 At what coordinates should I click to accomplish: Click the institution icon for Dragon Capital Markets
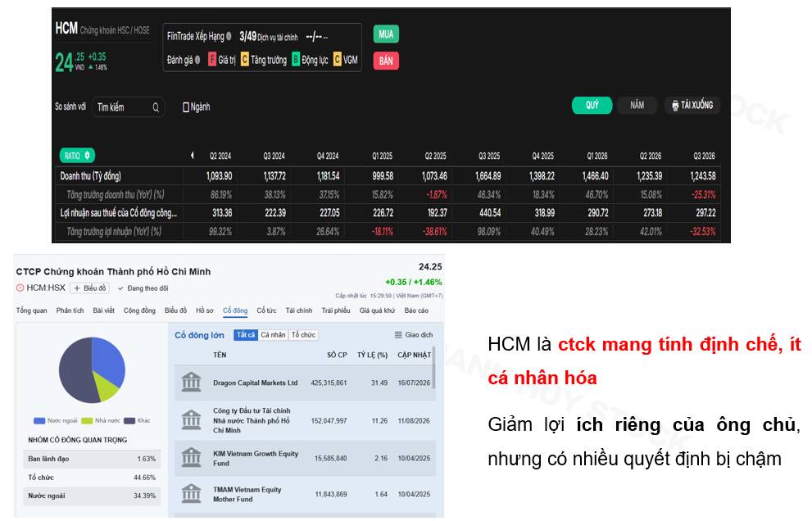[x=191, y=383]
